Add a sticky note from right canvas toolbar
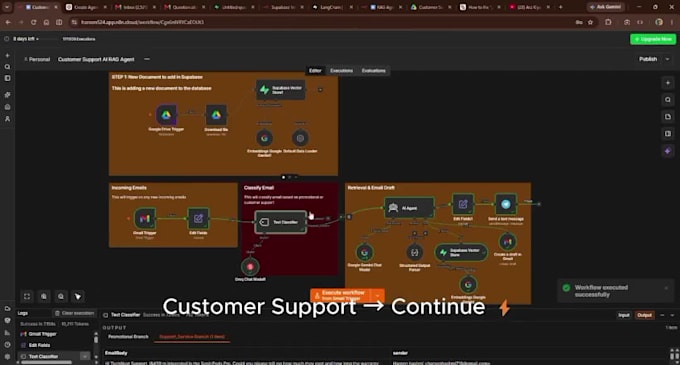This screenshot has width=680, height=365. [668, 117]
